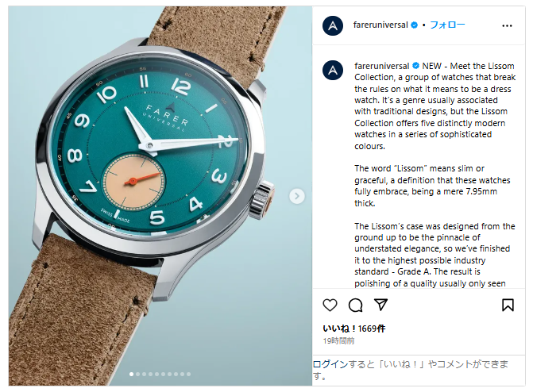Click the caption Farer profile avatar
The height and width of the screenshot is (392, 533).
click(x=333, y=70)
